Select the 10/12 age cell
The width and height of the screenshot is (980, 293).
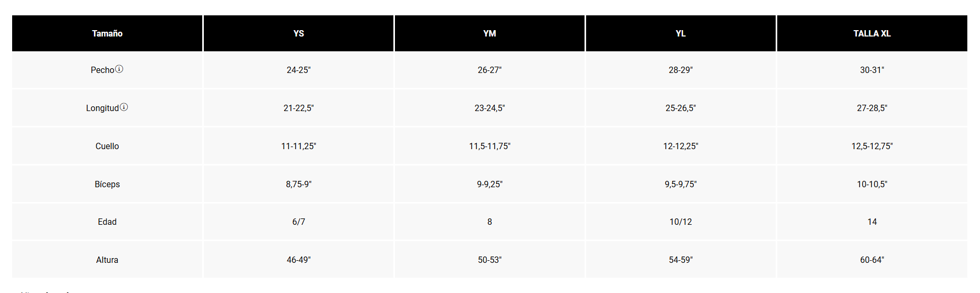[681, 222]
